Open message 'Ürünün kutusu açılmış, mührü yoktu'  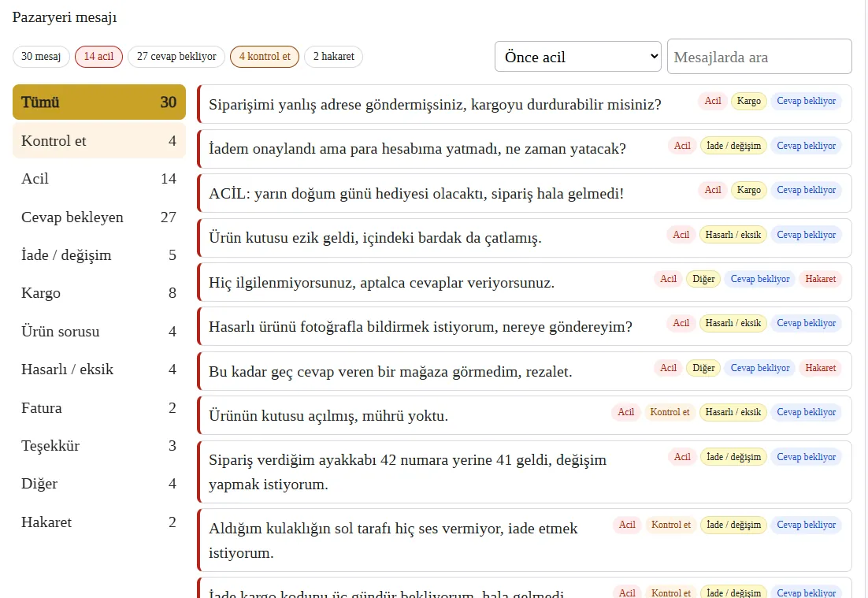click(x=525, y=415)
